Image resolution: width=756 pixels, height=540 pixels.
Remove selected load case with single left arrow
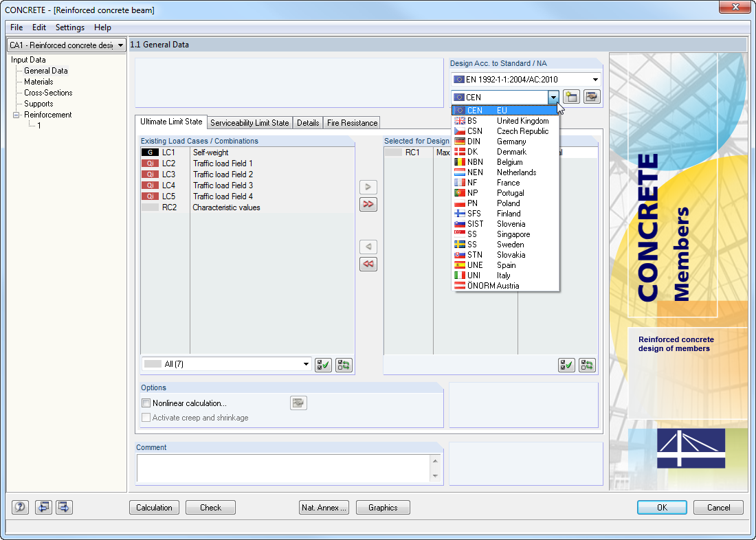click(368, 247)
